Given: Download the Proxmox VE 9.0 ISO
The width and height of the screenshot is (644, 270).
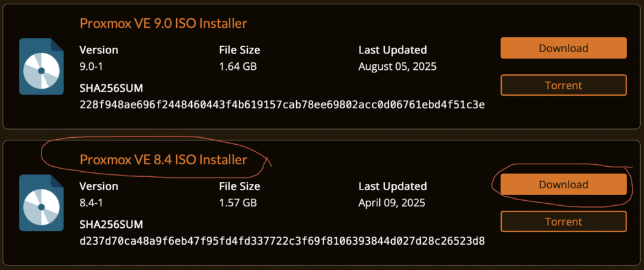Looking at the screenshot, I should tap(563, 48).
